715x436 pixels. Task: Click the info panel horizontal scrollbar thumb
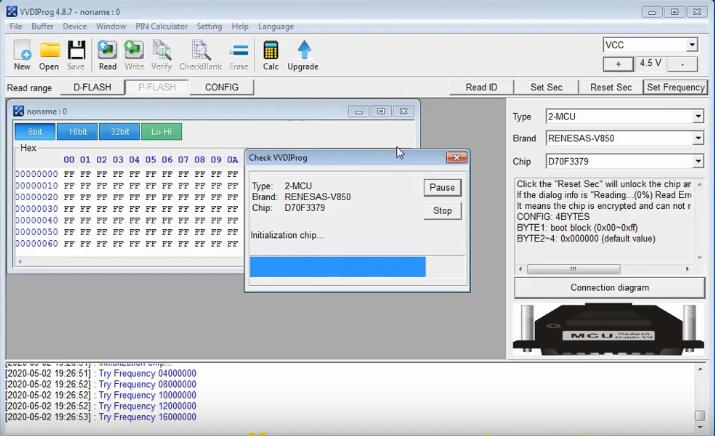573,269
